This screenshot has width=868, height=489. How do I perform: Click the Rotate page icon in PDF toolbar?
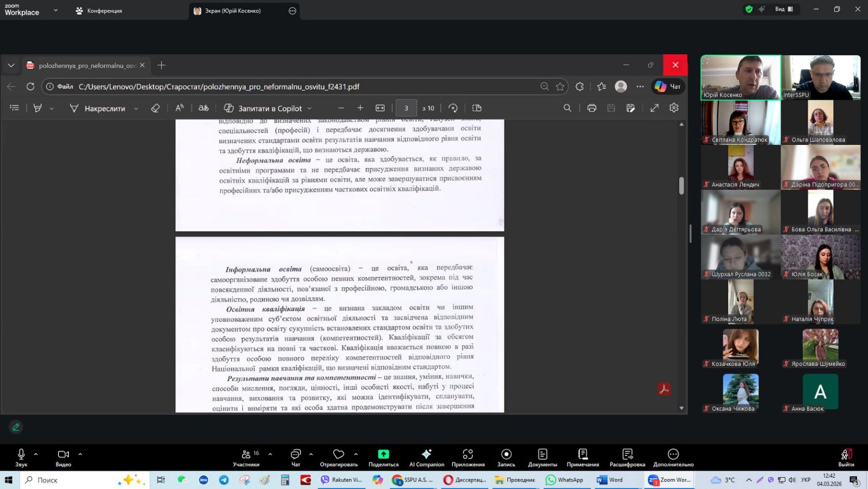(x=453, y=108)
